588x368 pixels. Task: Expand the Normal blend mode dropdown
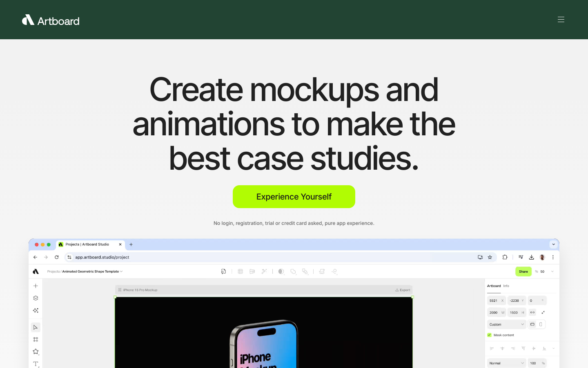tap(506, 363)
